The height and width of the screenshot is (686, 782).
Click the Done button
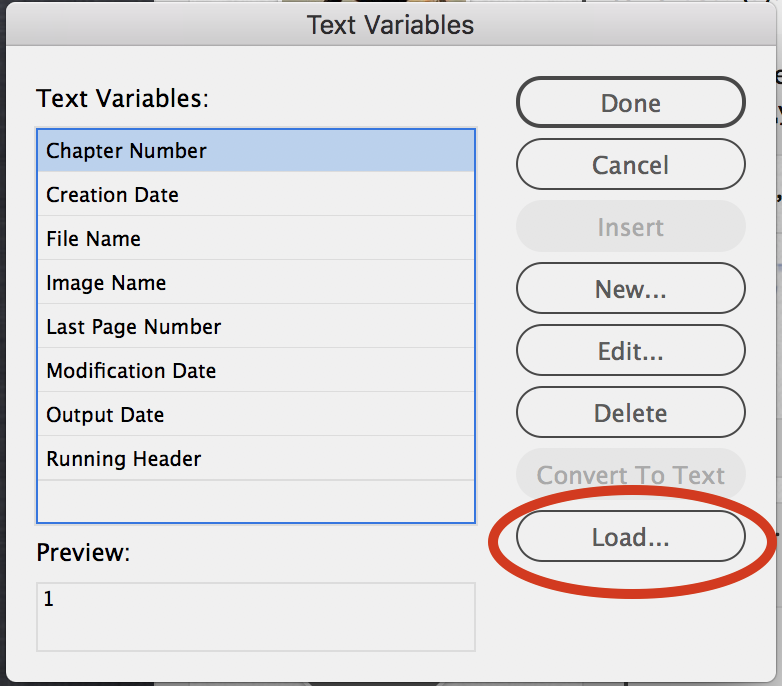click(630, 103)
